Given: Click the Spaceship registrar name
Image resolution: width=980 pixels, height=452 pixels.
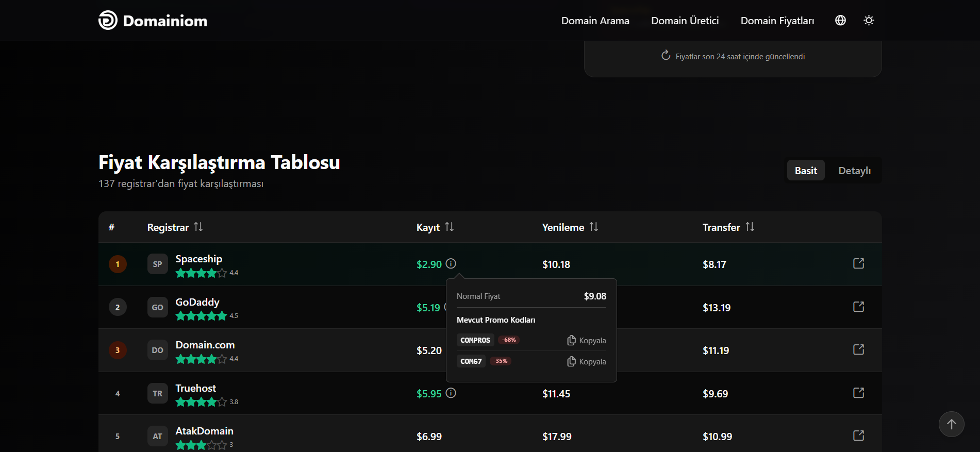Looking at the screenshot, I should coord(199,259).
